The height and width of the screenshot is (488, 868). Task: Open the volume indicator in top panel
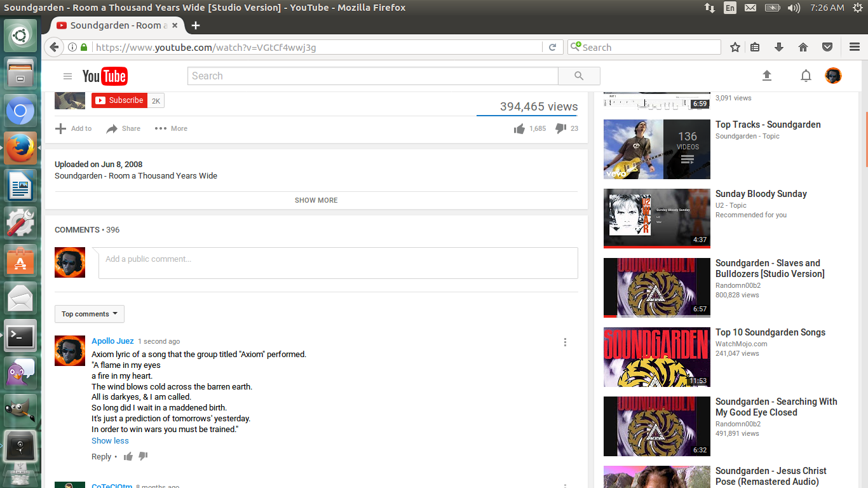coord(794,8)
